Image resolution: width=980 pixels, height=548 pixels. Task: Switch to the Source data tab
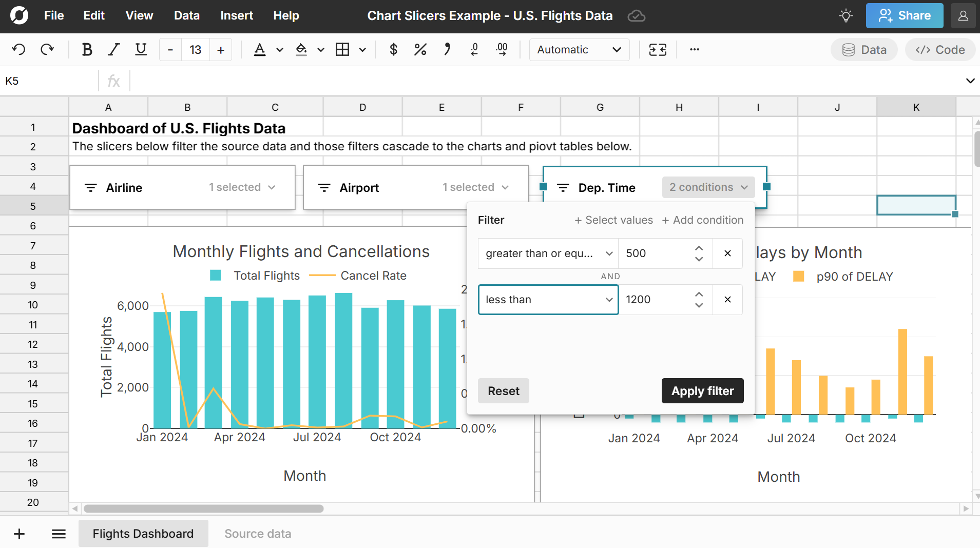click(257, 534)
